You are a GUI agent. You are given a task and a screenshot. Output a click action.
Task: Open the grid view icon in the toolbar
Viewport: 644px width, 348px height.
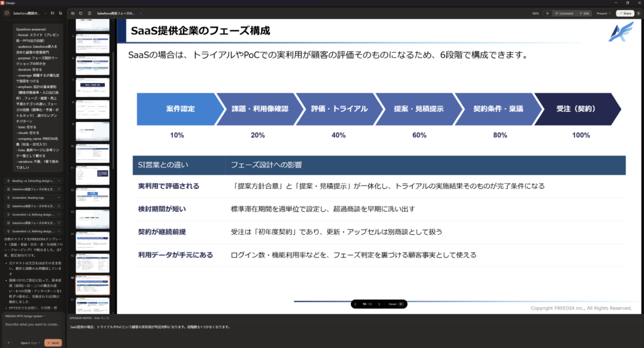(x=89, y=13)
